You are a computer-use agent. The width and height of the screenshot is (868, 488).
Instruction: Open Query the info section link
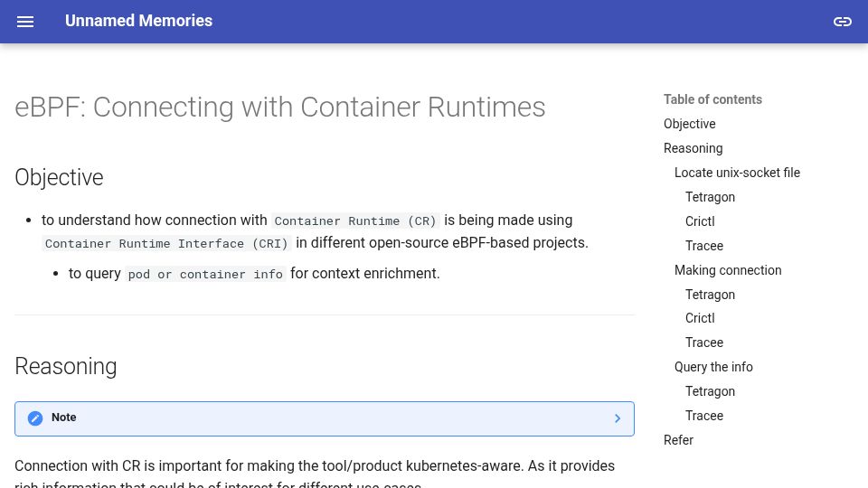713,367
